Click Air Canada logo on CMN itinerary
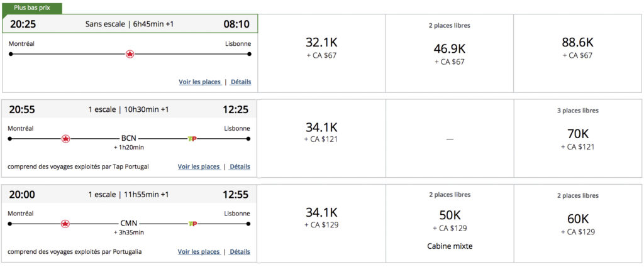This screenshot has height=267, width=644. click(65, 223)
